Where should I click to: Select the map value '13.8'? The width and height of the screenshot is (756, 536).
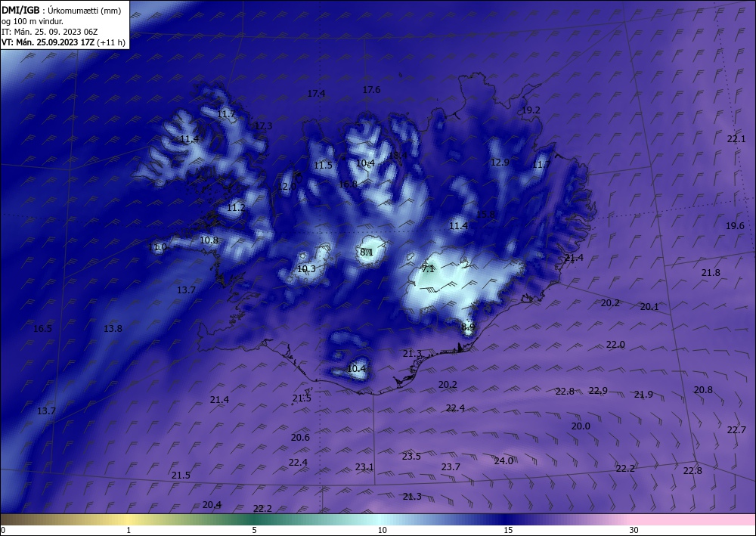[113, 329]
